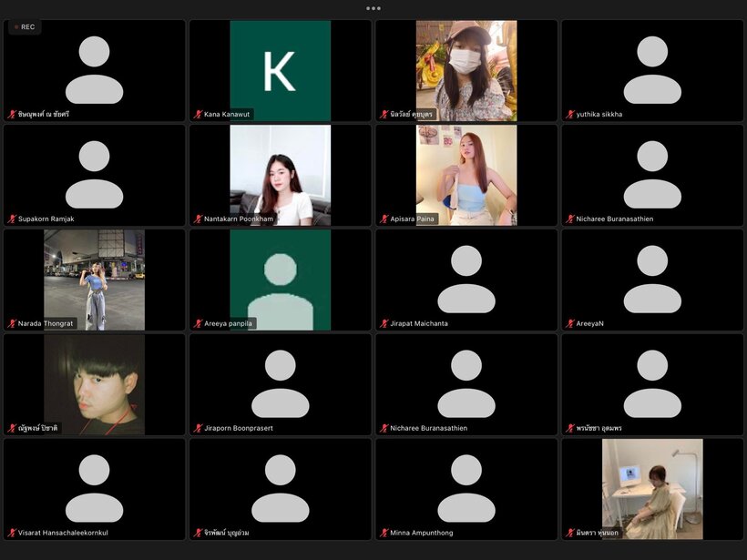Select Areeya panpila's green avatar picture
Viewport: 747px width, 560px height.
click(281, 280)
